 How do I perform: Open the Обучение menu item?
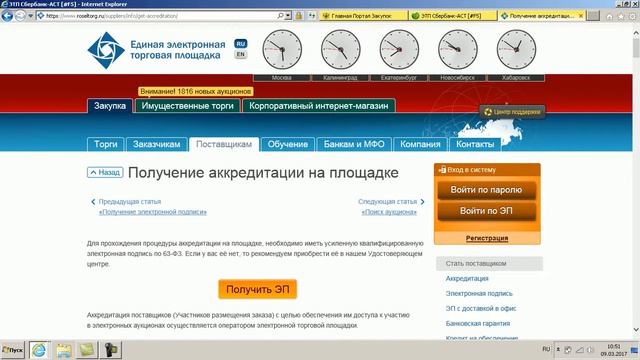pyautogui.click(x=288, y=144)
